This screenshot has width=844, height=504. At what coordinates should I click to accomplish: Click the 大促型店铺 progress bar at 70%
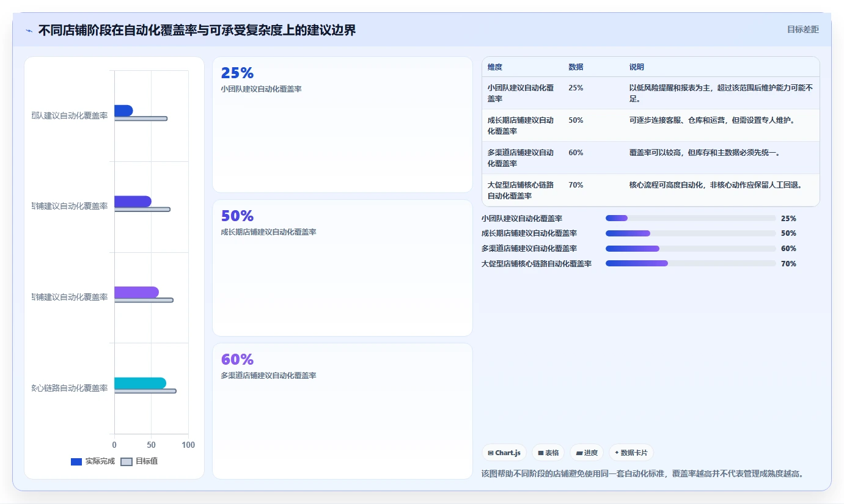point(691,263)
